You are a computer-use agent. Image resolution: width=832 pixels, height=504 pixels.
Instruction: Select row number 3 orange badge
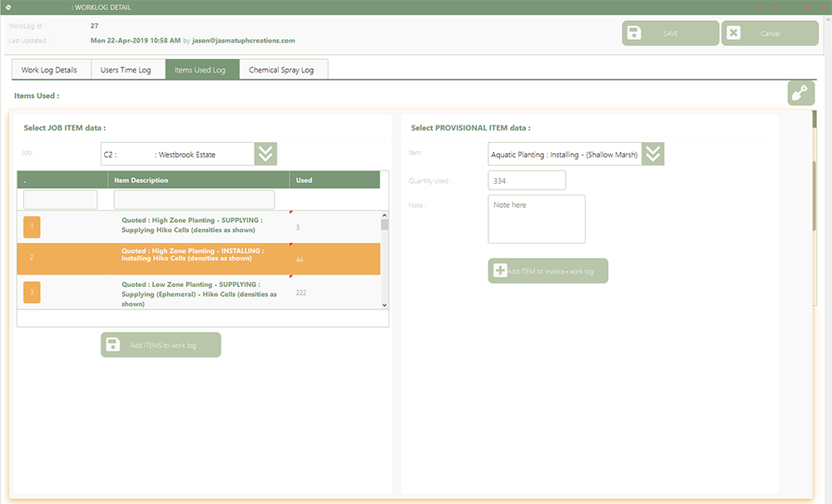pyautogui.click(x=32, y=292)
